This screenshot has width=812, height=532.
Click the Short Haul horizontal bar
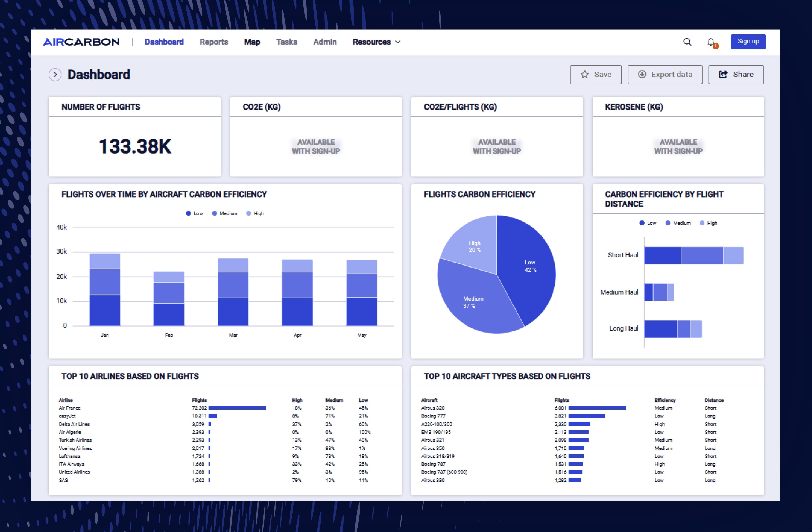tap(694, 256)
